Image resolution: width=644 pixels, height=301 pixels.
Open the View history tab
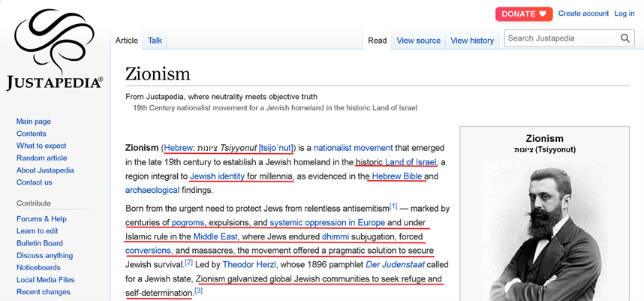coord(472,41)
